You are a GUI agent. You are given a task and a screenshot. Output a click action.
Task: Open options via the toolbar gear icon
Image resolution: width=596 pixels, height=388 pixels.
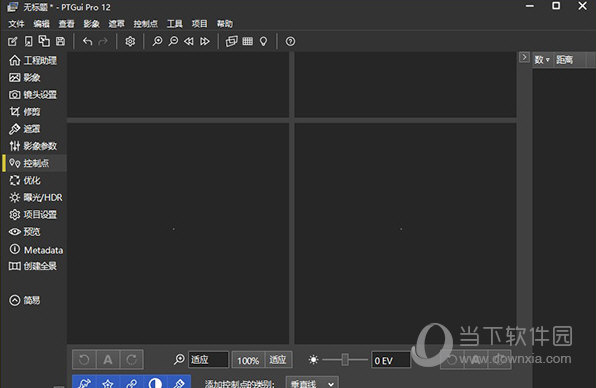click(130, 41)
